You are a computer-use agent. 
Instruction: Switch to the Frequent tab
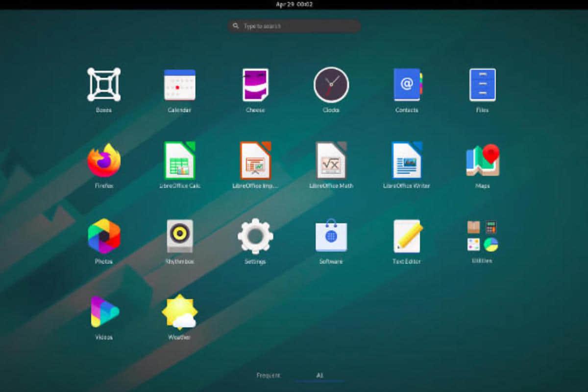268,375
